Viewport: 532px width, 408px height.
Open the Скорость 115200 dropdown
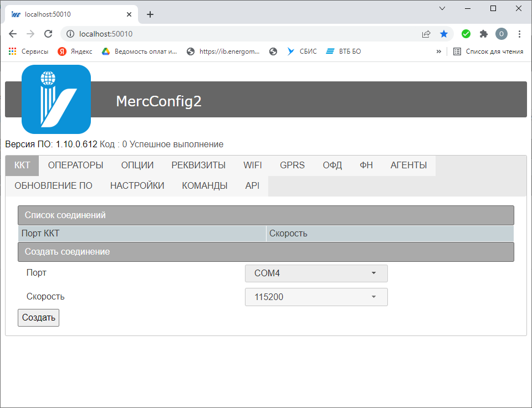316,297
